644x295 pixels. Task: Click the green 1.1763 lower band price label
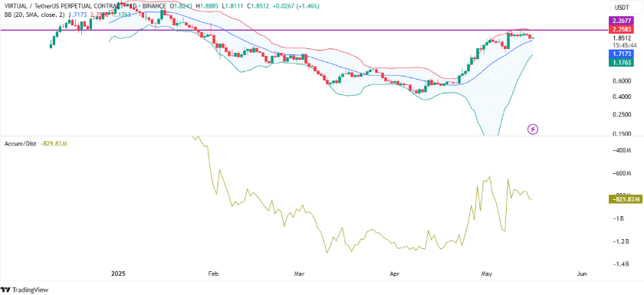[x=622, y=62]
